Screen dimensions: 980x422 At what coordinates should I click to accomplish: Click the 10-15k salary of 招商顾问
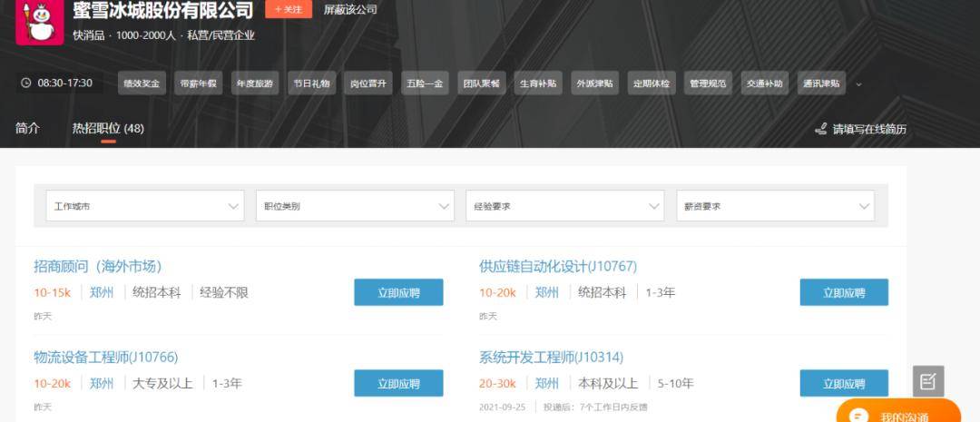(53, 292)
